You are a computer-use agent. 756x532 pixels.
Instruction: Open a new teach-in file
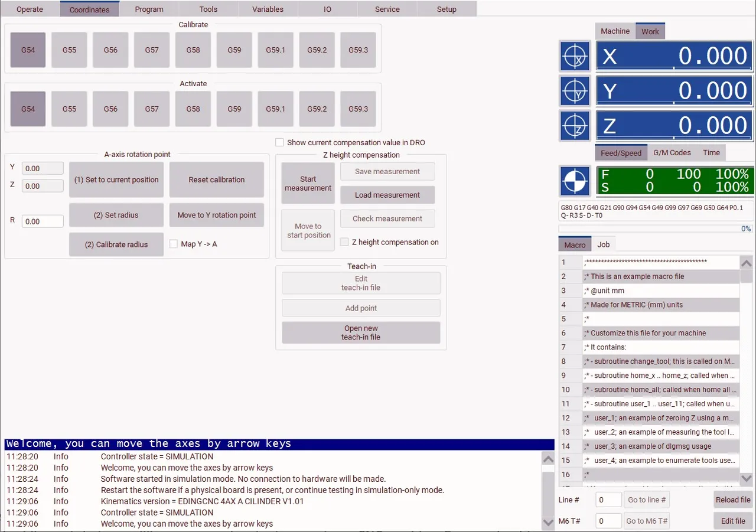[x=361, y=332]
